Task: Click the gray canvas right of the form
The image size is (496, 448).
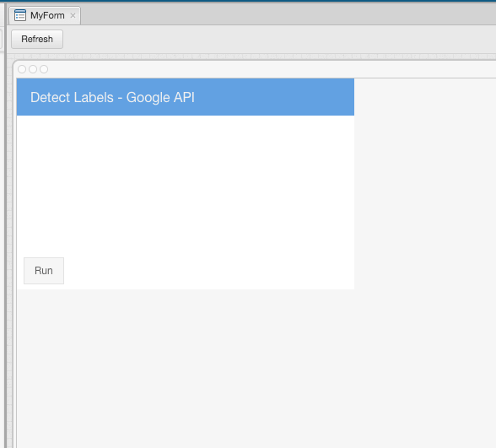Action: tap(425, 184)
